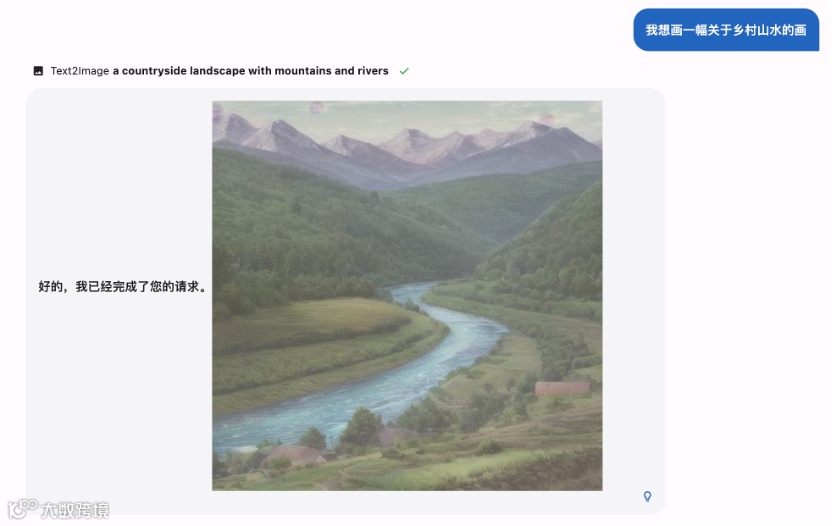The width and height of the screenshot is (832, 526).
Task: Click the 大数跨境 watermark logo icon
Action: pos(22,509)
